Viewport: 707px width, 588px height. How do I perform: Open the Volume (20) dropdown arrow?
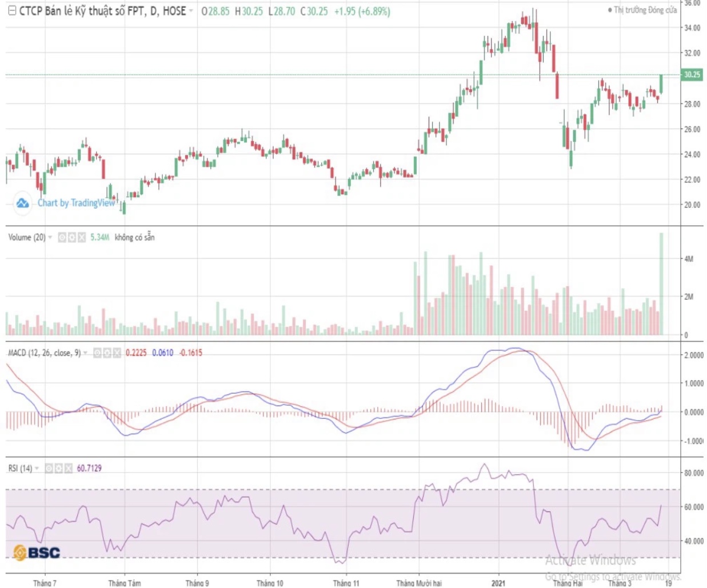(50, 237)
